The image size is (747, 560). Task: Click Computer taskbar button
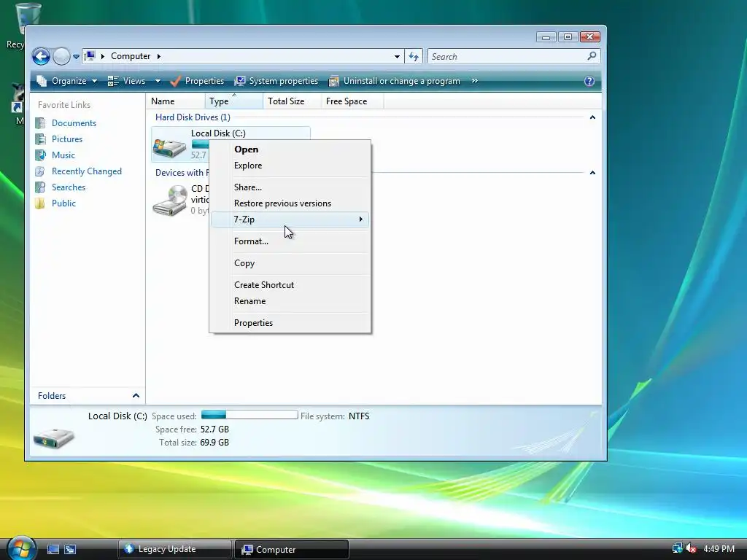(292, 550)
